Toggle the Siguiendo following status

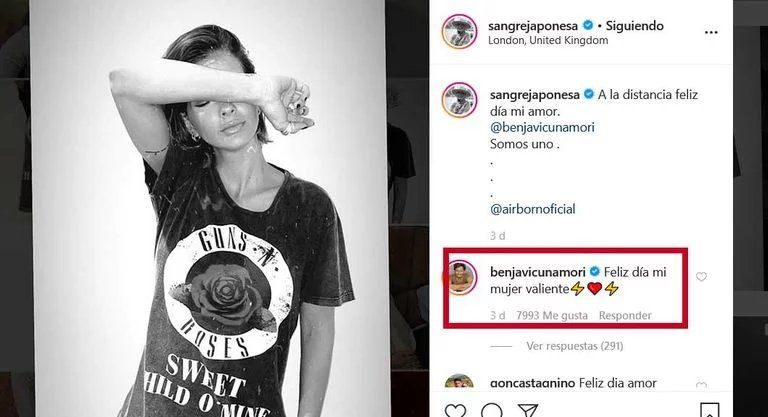tap(634, 25)
